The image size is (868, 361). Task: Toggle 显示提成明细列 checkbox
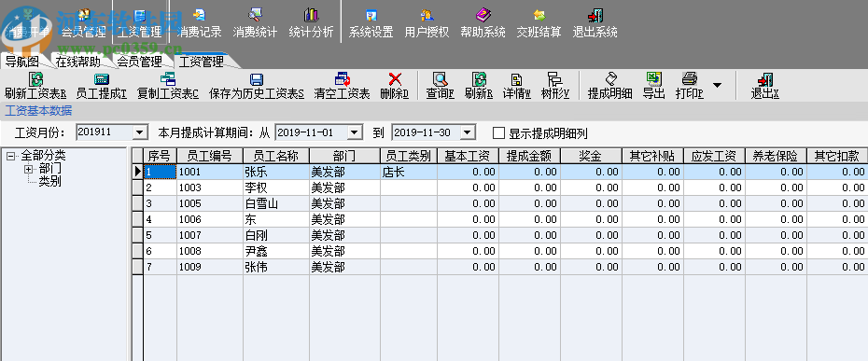498,132
